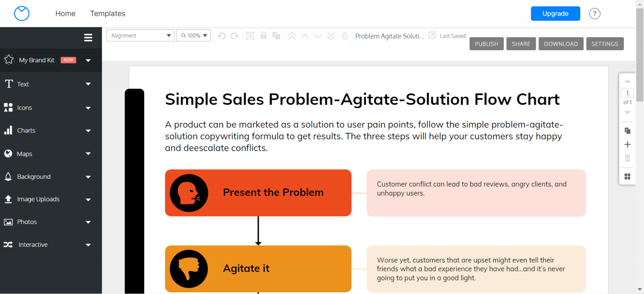The width and height of the screenshot is (644, 294).
Task: Switch to the Templates page
Action: pyautogui.click(x=107, y=13)
